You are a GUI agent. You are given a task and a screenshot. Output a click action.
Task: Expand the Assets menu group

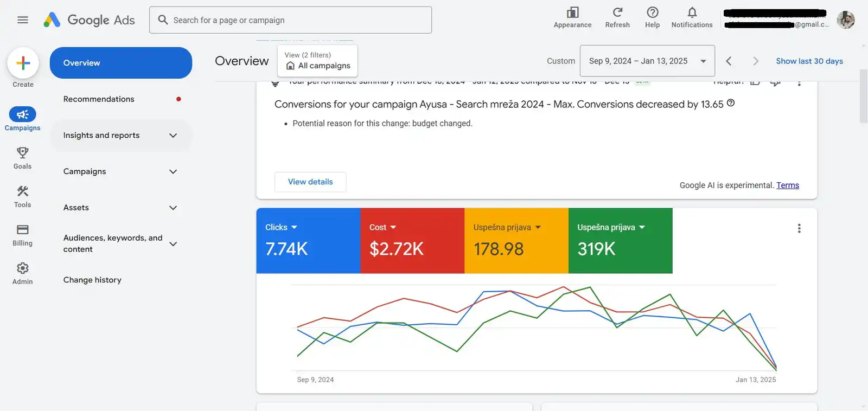tap(120, 208)
